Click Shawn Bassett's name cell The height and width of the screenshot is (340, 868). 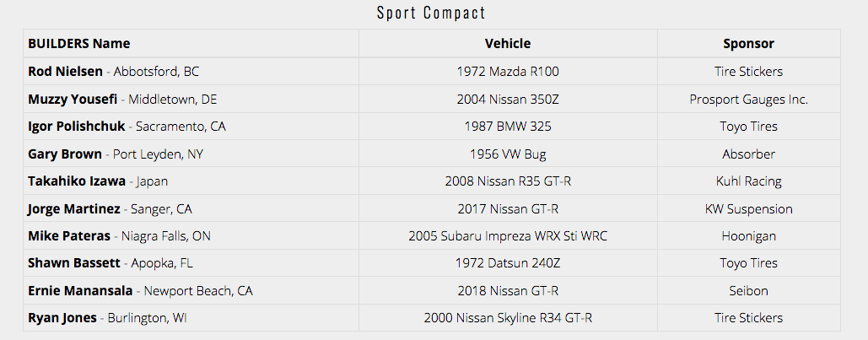73,263
